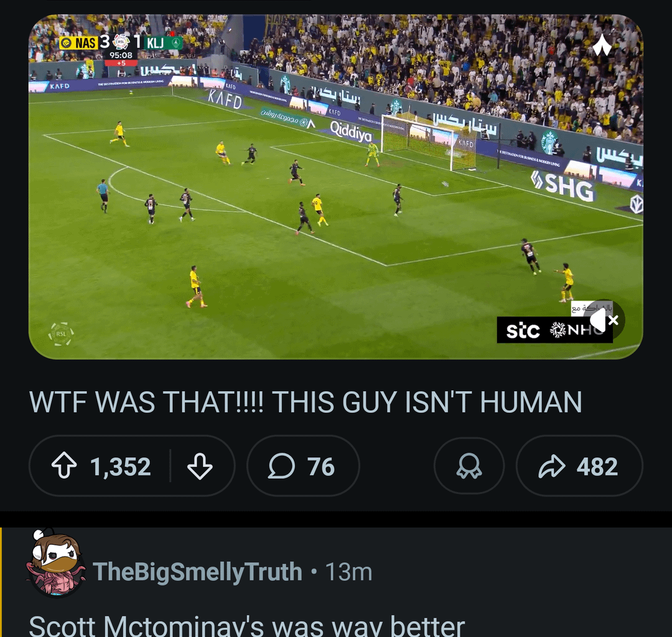Click the 13m comment timestamp
672x637 pixels.
(x=352, y=572)
